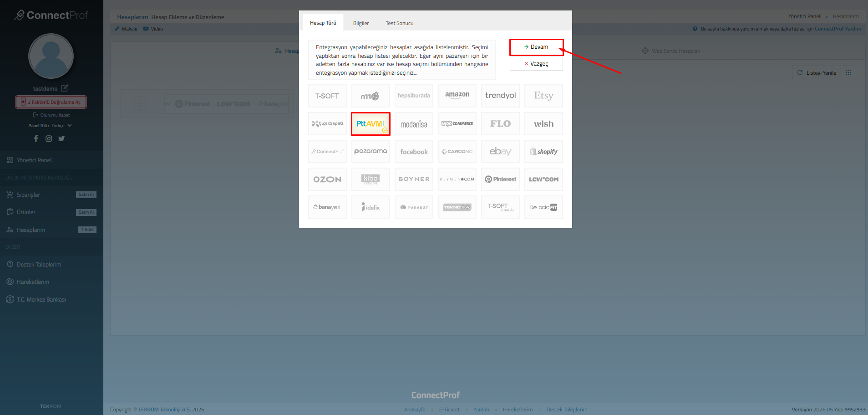
Task: Choose the facebook integration tile
Action: click(414, 152)
